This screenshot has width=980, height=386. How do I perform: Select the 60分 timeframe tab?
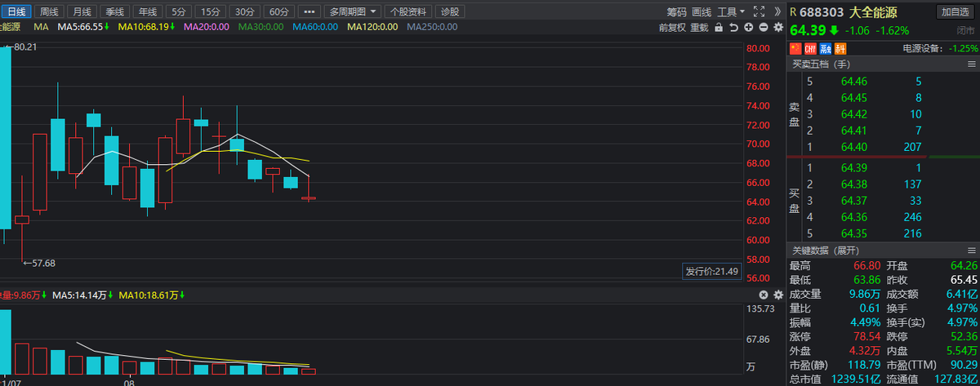(x=279, y=11)
